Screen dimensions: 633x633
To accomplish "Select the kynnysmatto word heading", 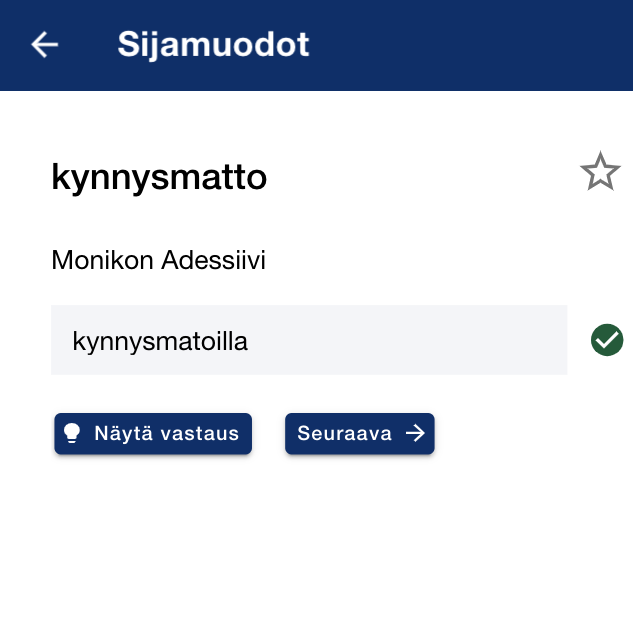I will coord(159,178).
